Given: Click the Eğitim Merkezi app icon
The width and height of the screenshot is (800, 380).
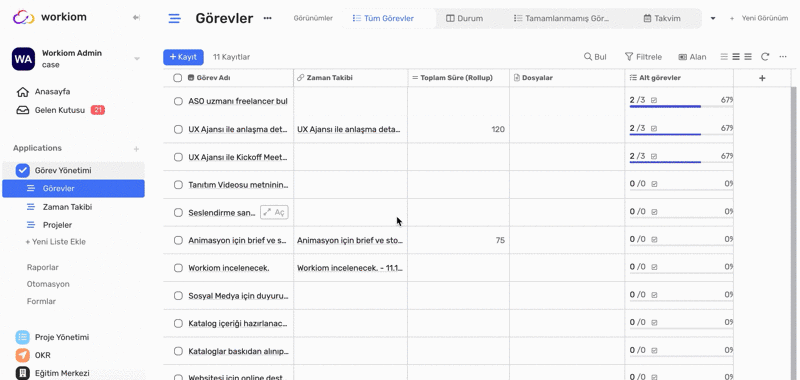Looking at the screenshot, I should point(22,373).
